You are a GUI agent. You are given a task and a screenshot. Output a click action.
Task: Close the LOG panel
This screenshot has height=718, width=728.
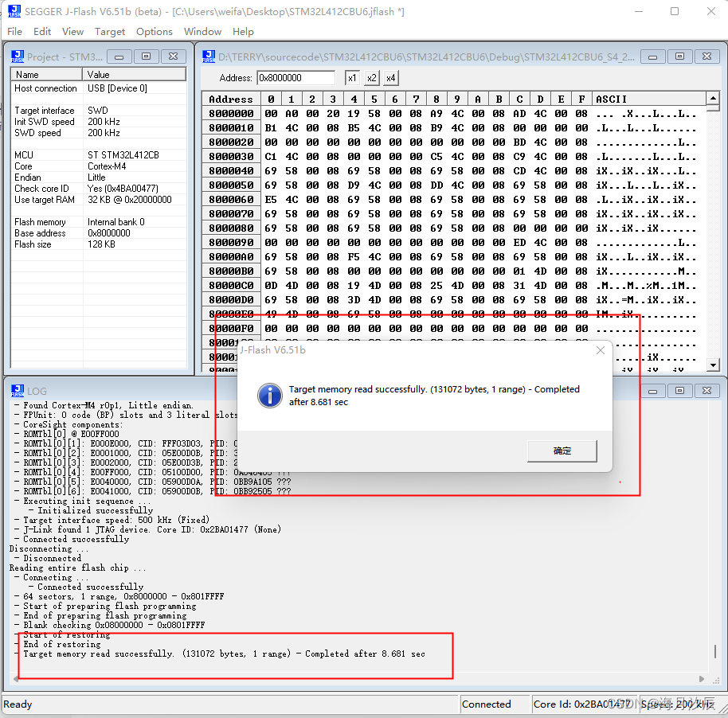pos(706,391)
